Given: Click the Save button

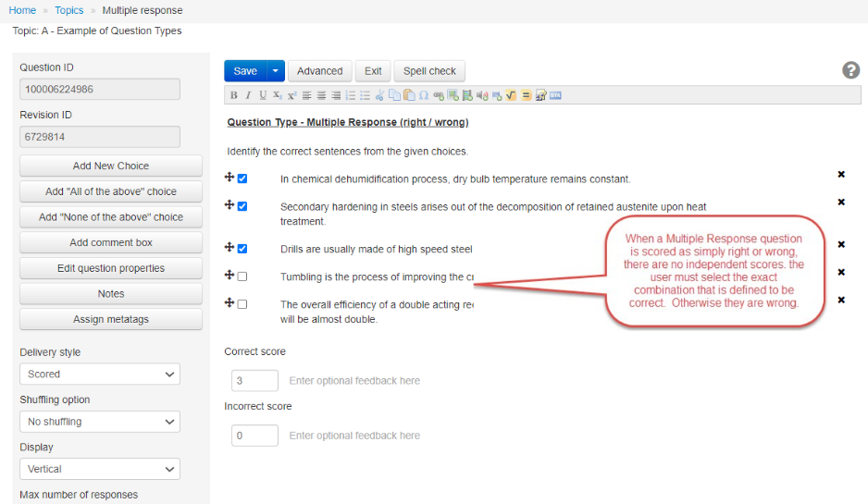Looking at the screenshot, I should coord(245,71).
